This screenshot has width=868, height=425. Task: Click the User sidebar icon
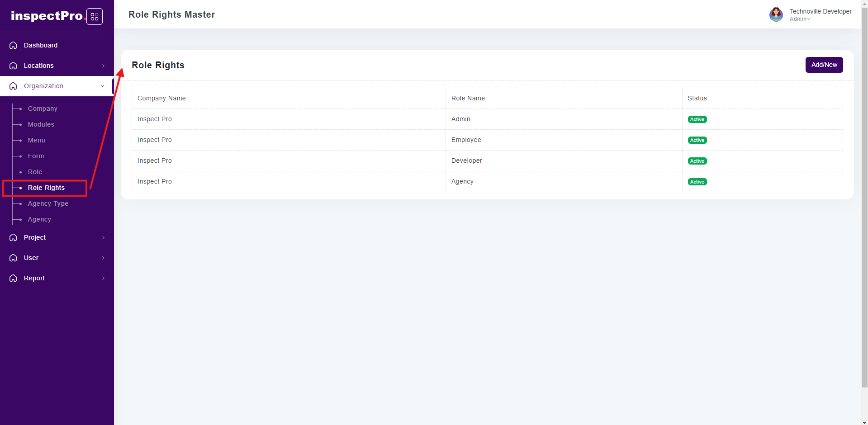pyautogui.click(x=13, y=258)
